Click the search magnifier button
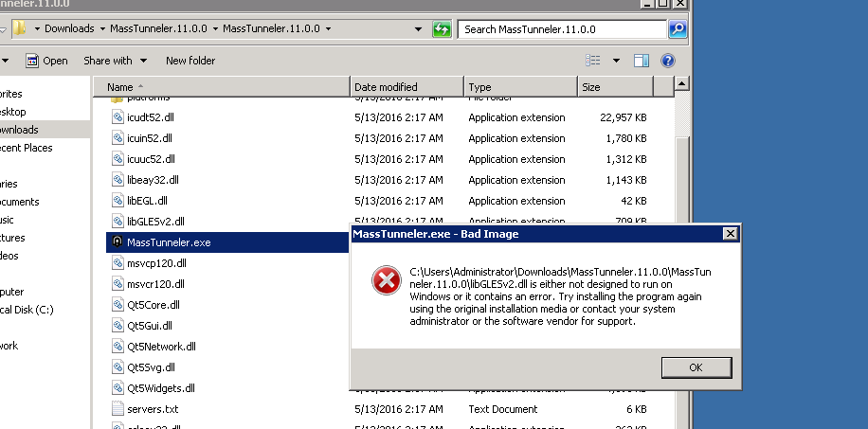The width and height of the screenshot is (868, 429). coord(678,28)
